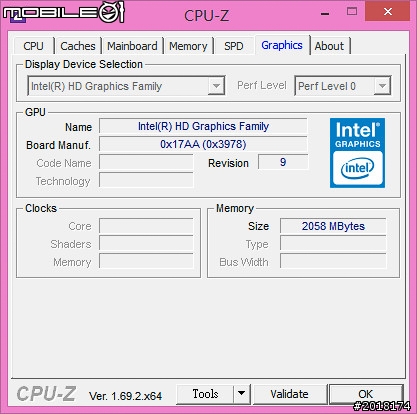The width and height of the screenshot is (417, 414).
Task: Minimize the CPU-Z window
Action: pos(325,13)
